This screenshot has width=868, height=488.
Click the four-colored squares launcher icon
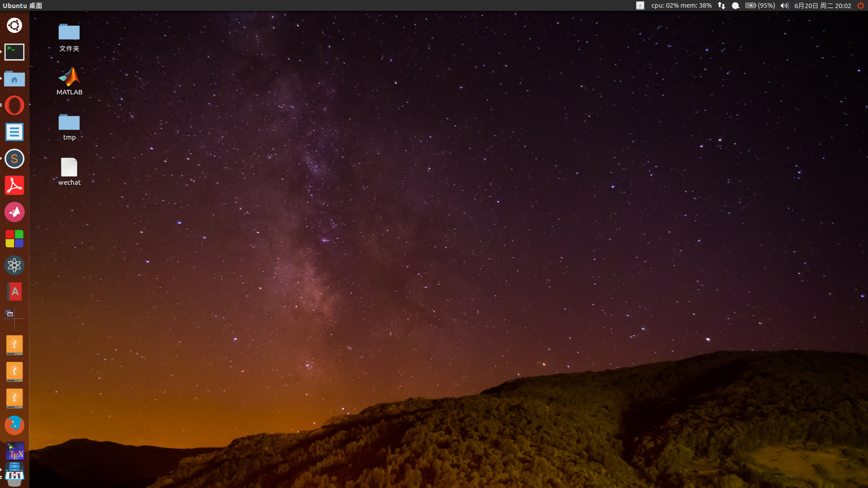pos(14,239)
